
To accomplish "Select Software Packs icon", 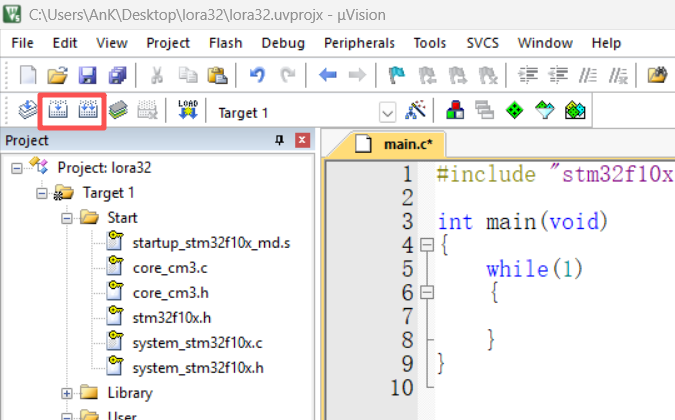I will click(545, 110).
